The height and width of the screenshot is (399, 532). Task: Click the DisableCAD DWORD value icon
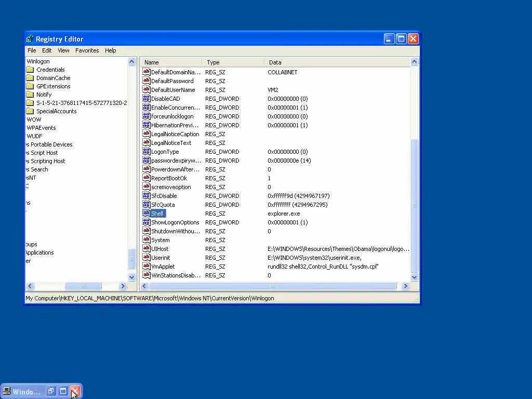pyautogui.click(x=146, y=98)
